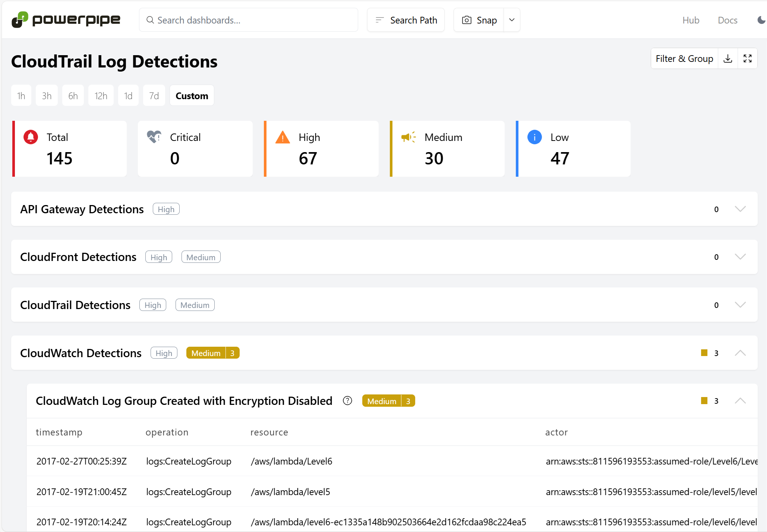Click the Snap camera icon
This screenshot has width=767, height=532.
pos(467,20)
